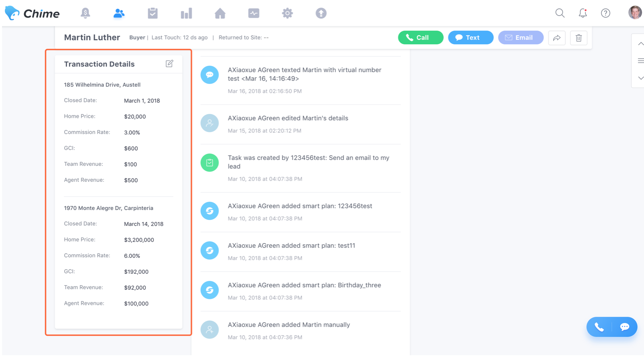Select the Martin Luther lead name

(x=92, y=38)
